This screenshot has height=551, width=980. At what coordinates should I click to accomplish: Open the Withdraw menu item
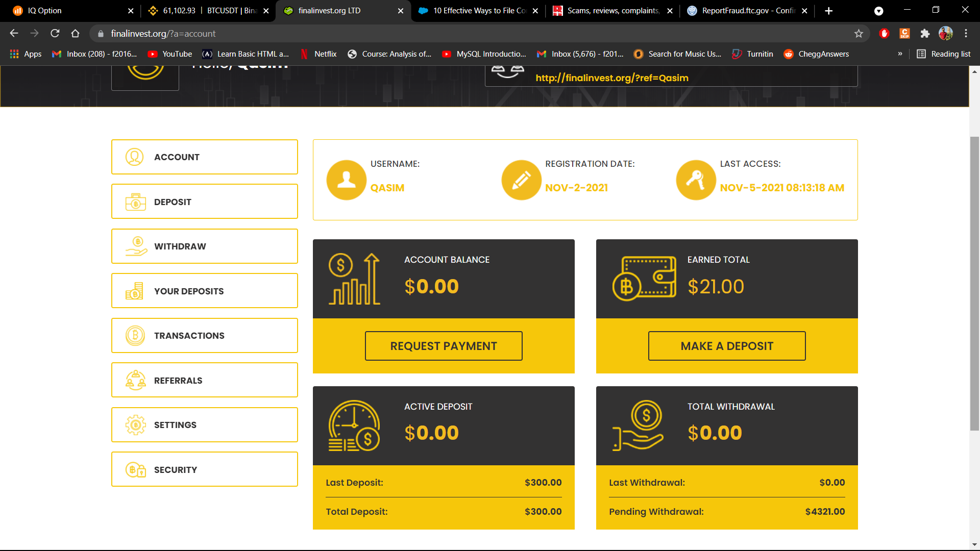coord(204,246)
